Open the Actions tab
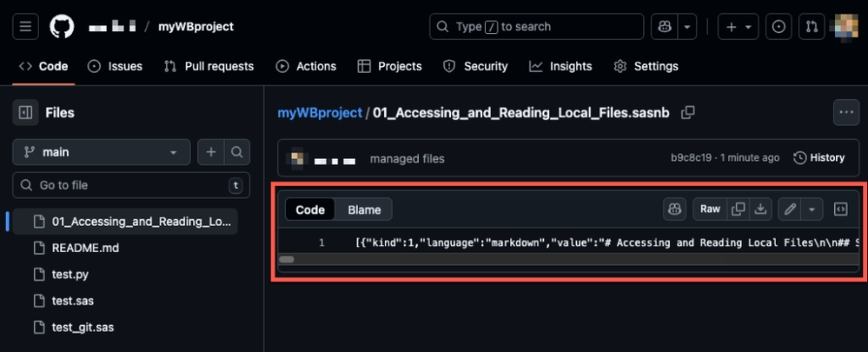The width and height of the screenshot is (868, 352). coord(306,66)
